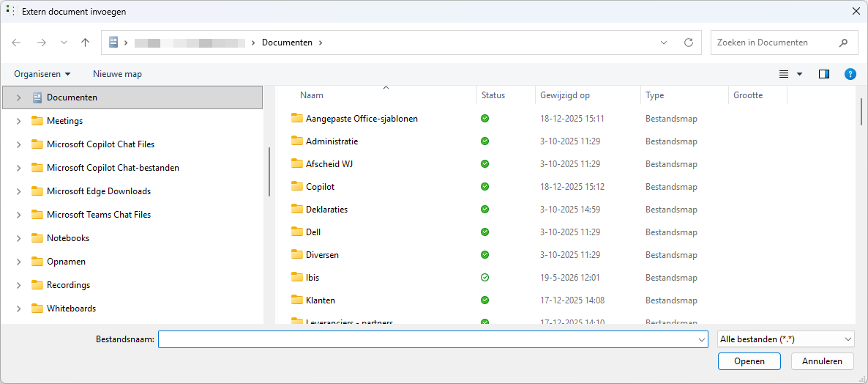Go forward with the right arrow
The width and height of the screenshot is (868, 384).
click(42, 42)
